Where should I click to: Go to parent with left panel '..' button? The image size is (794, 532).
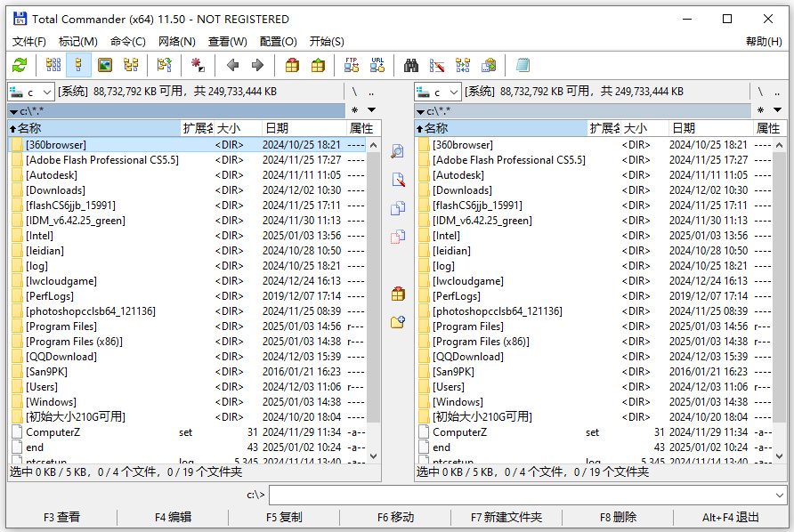[371, 93]
